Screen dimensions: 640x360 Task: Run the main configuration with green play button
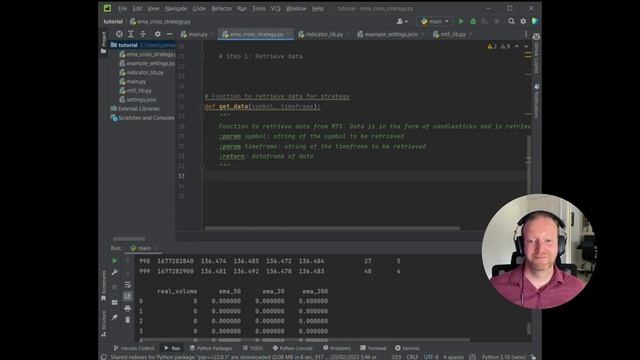[461, 21]
